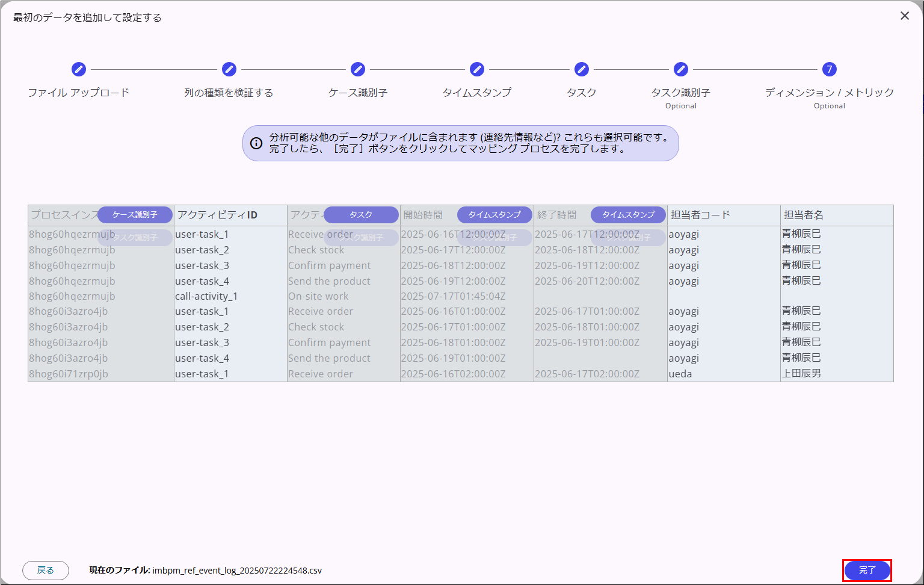Click the タスク badge on activity column

pyautogui.click(x=361, y=215)
